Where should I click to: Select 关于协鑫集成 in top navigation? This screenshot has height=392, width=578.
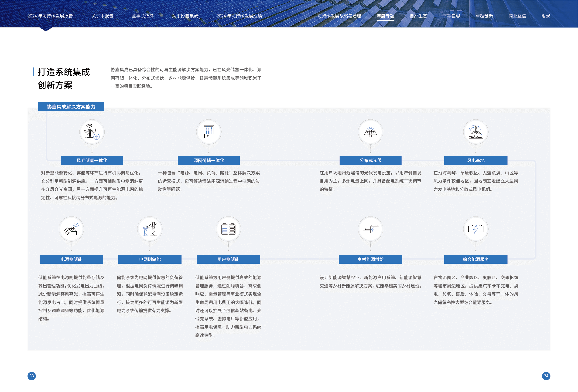(185, 16)
